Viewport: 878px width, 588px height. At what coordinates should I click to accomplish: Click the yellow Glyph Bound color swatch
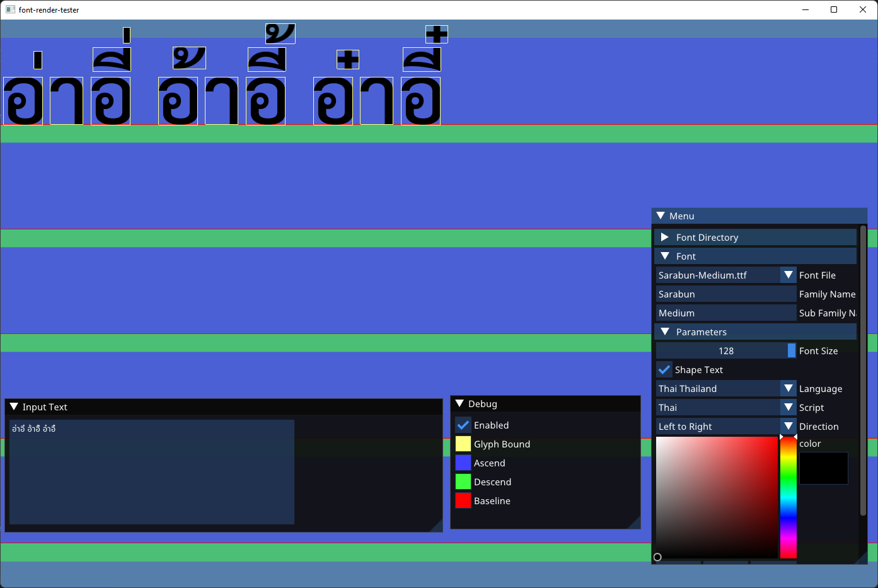[x=463, y=444]
